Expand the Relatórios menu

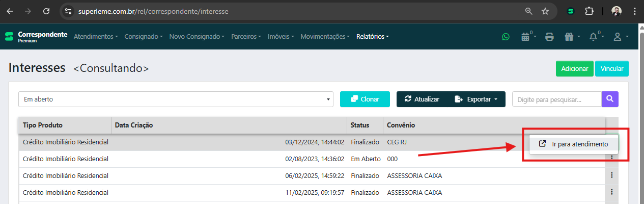point(373,37)
